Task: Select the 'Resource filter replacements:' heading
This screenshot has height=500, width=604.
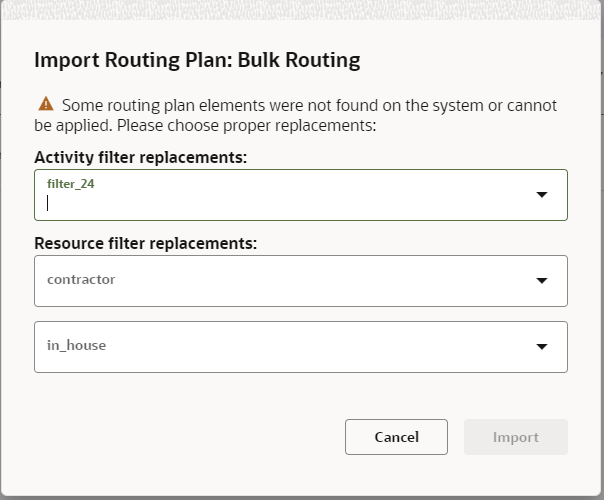Action: (x=146, y=243)
